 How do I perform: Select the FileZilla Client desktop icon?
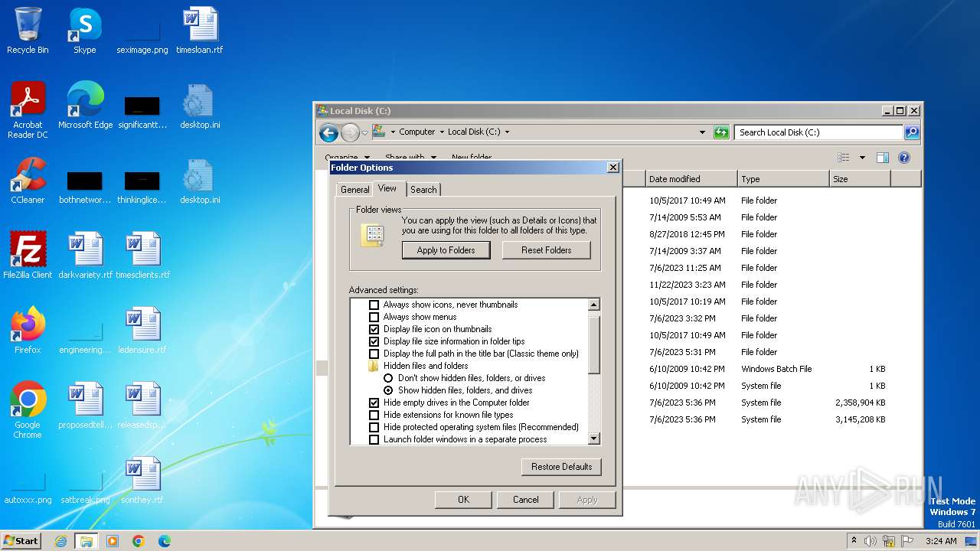click(28, 256)
